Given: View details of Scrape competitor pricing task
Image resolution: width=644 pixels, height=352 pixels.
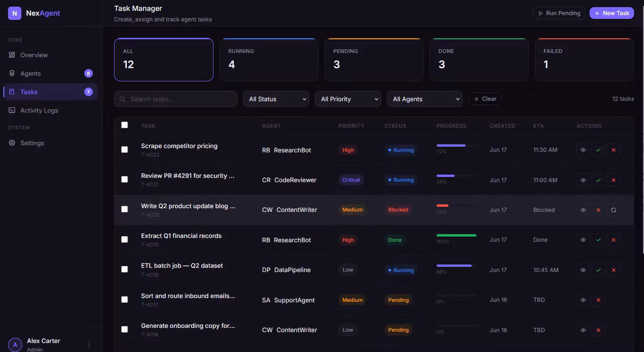Looking at the screenshot, I should [x=583, y=150].
